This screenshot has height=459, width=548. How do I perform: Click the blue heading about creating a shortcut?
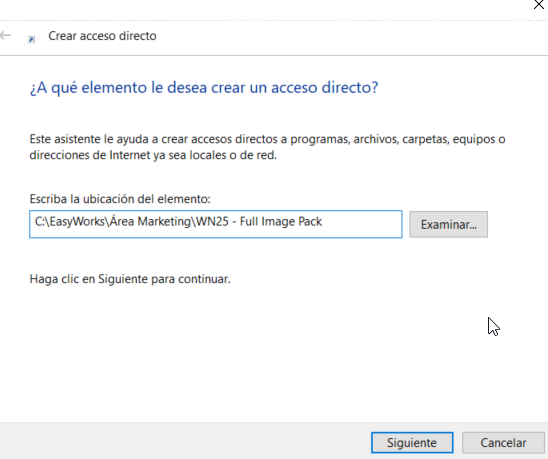(204, 87)
